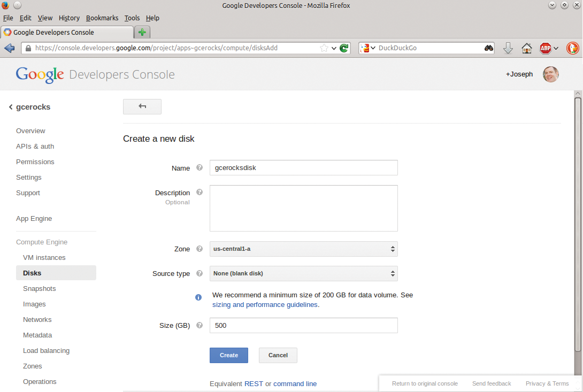Click the Create button
583x392 pixels.
click(x=229, y=355)
